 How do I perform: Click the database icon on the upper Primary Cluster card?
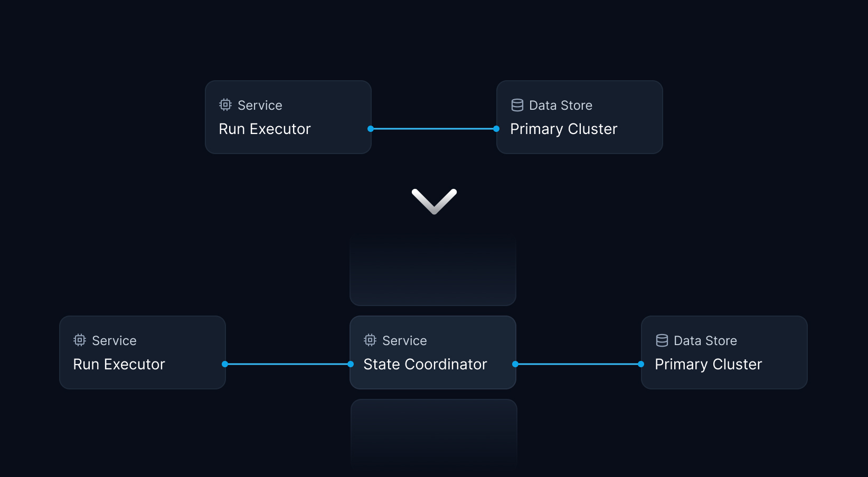pos(517,105)
